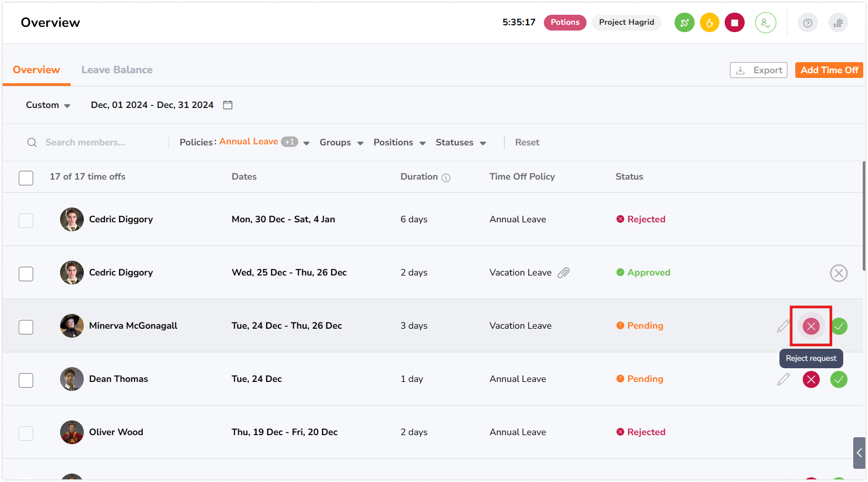This screenshot has height=482, width=868.
Task: Open the Statuses filter dropdown
Action: pyautogui.click(x=460, y=143)
